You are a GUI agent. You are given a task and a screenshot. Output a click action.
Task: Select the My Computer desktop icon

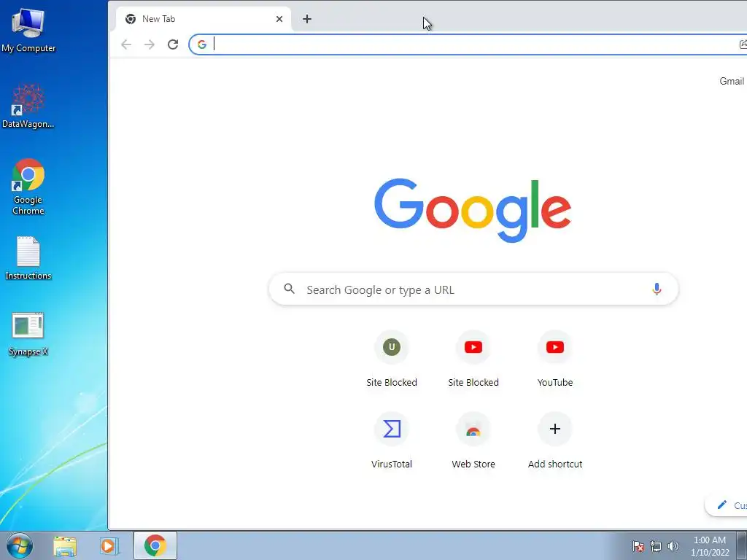tap(28, 29)
